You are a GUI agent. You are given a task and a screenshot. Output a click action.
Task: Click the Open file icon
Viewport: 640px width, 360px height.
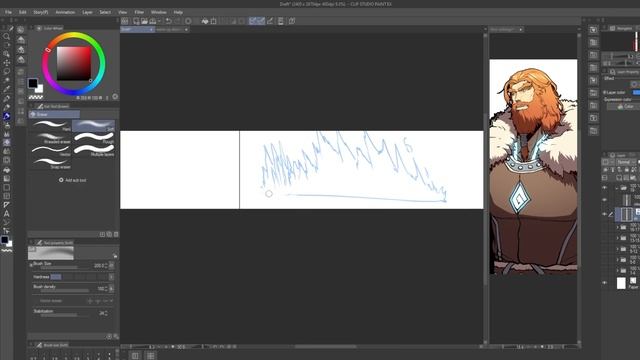[x=144, y=21]
